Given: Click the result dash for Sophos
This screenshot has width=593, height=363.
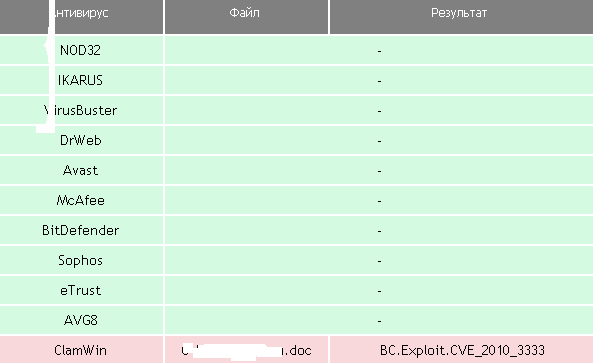Looking at the screenshot, I should [x=379, y=261].
